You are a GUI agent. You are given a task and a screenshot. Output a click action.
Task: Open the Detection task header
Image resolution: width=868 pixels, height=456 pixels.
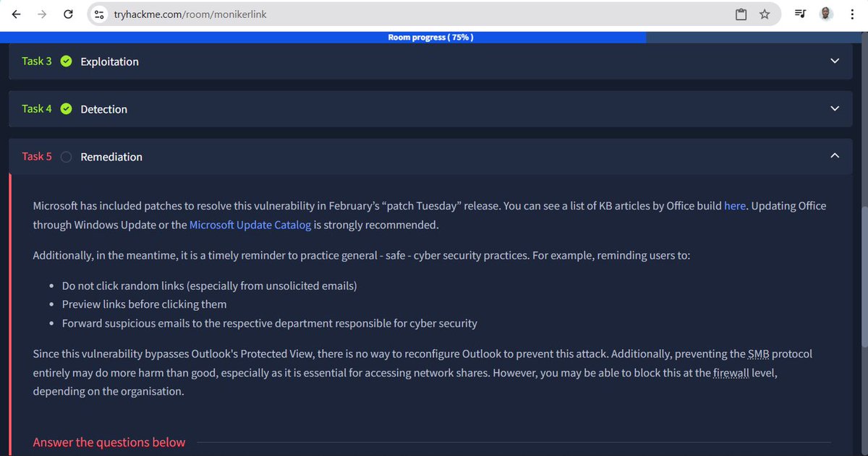[x=430, y=109]
